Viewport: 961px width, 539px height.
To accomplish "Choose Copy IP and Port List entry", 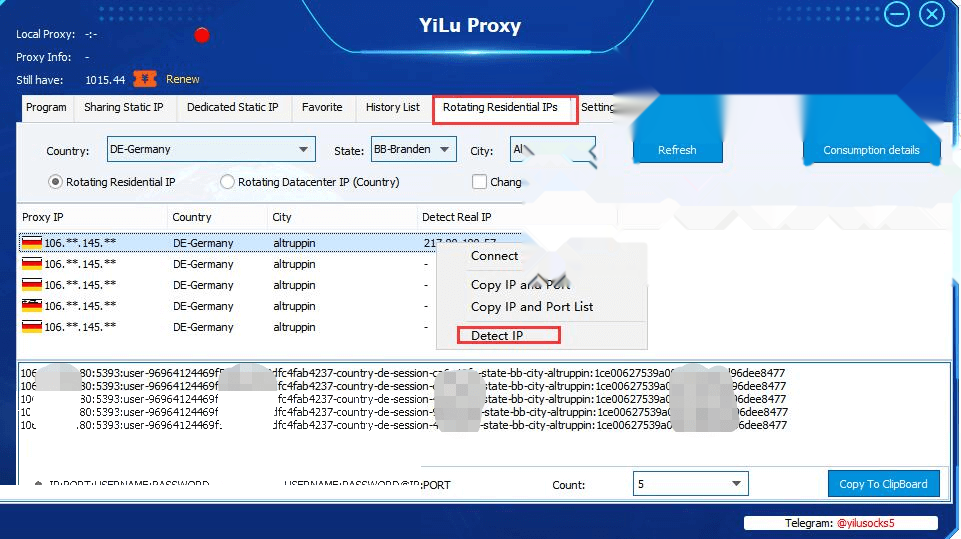I will click(531, 307).
